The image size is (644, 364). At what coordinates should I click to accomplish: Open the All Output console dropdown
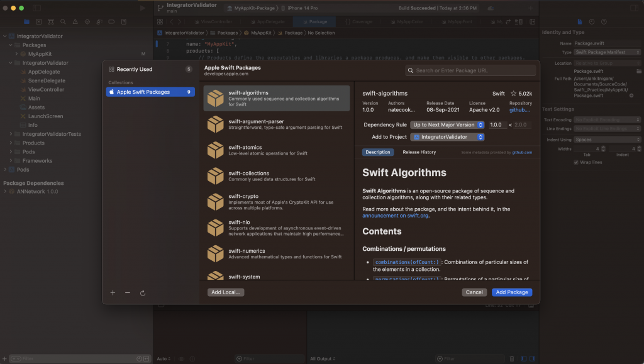(323, 359)
